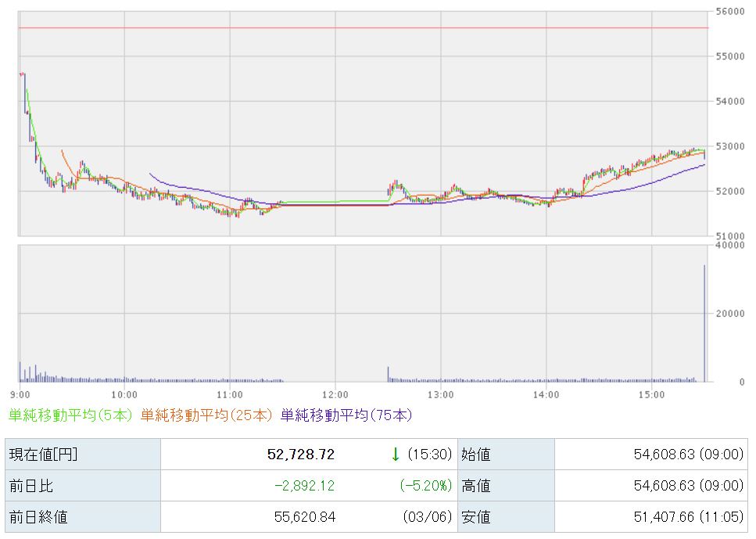Click the 前日比 change value -2,892.12

coord(304,486)
